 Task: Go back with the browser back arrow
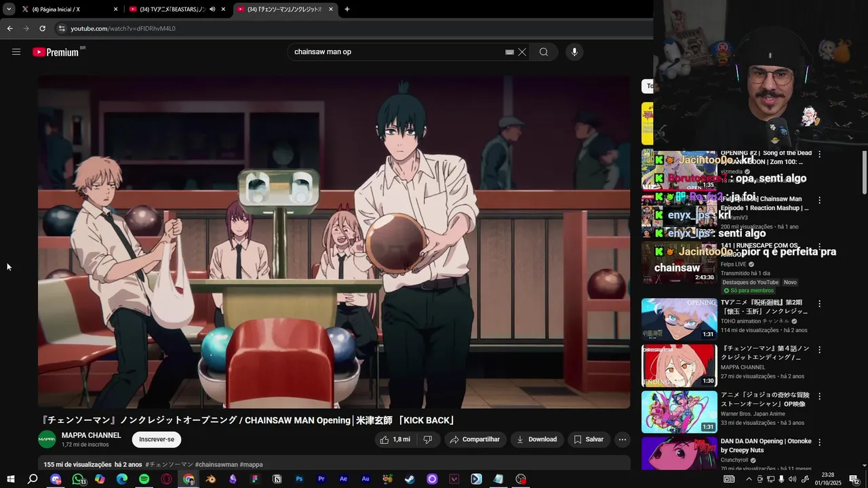tap(9, 28)
